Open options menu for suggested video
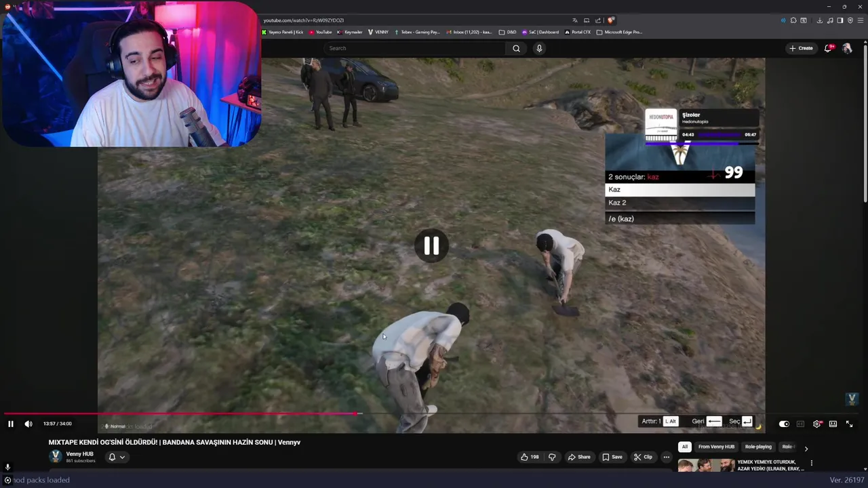This screenshot has width=868, height=488. coord(811,464)
